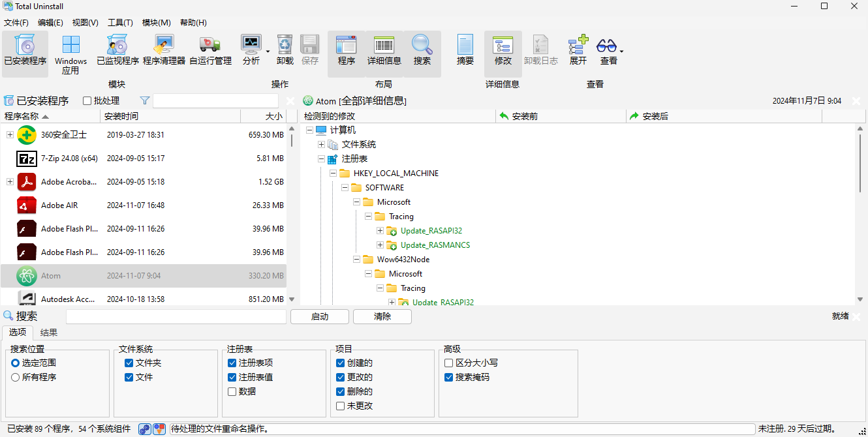This screenshot has height=437, width=868.
Task: Uncheck the 创建的 checkbox
Action: pos(341,363)
